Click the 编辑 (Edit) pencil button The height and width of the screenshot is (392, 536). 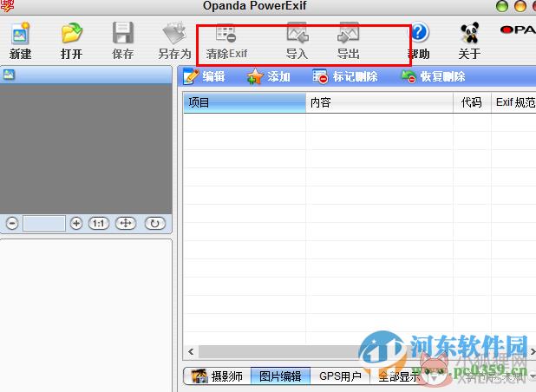pos(204,76)
